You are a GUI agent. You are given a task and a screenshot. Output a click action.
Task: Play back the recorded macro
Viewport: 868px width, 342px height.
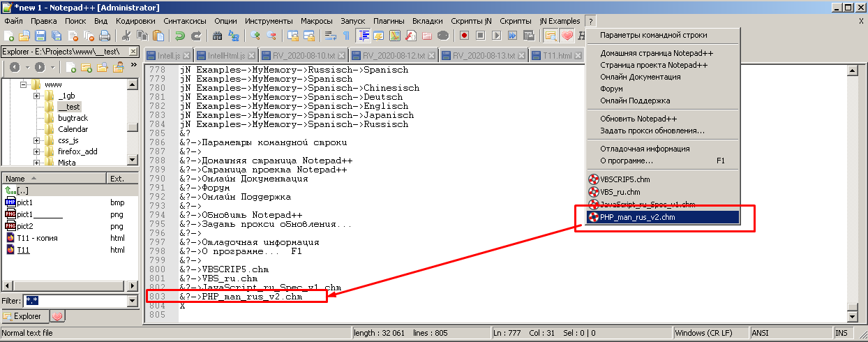497,35
